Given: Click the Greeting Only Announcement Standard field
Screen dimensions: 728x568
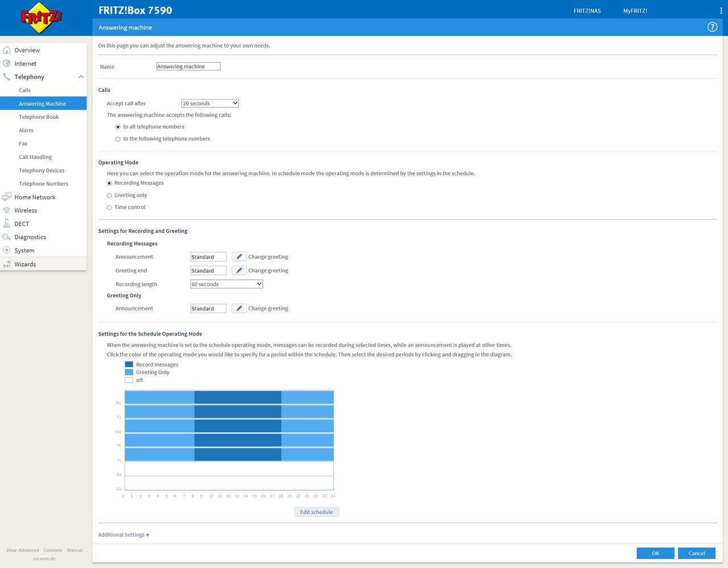Looking at the screenshot, I should click(x=208, y=309).
